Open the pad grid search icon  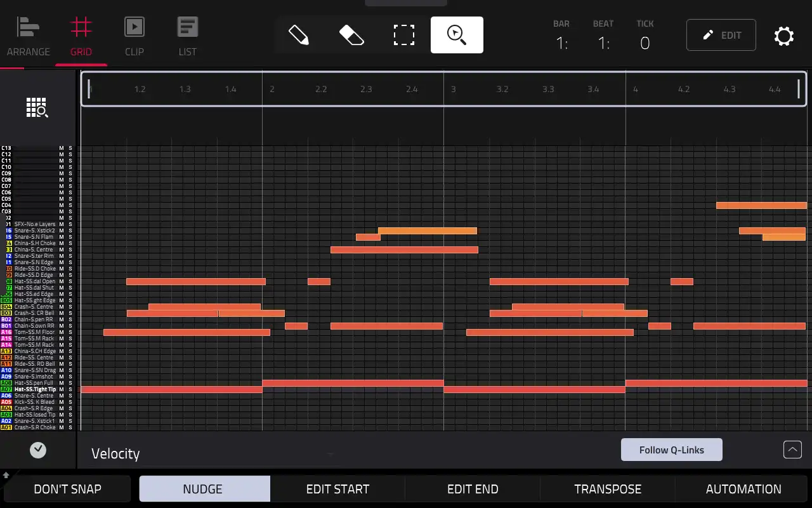click(x=37, y=108)
